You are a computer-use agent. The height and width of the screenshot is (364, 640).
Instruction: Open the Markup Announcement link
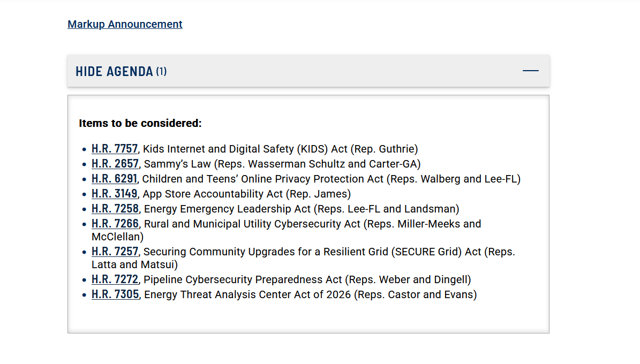pos(125,24)
